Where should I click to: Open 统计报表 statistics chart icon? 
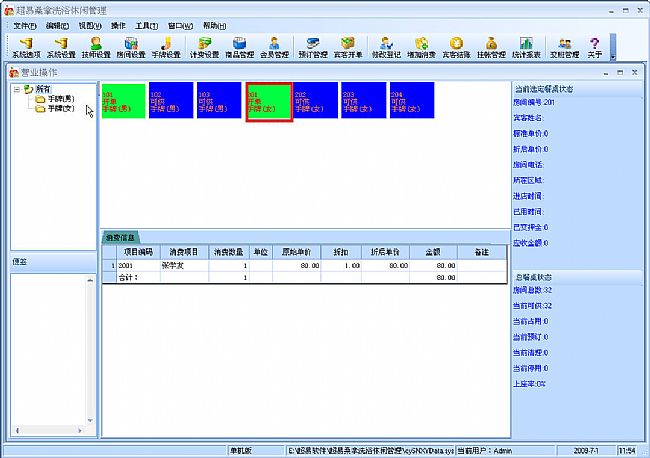[526, 48]
